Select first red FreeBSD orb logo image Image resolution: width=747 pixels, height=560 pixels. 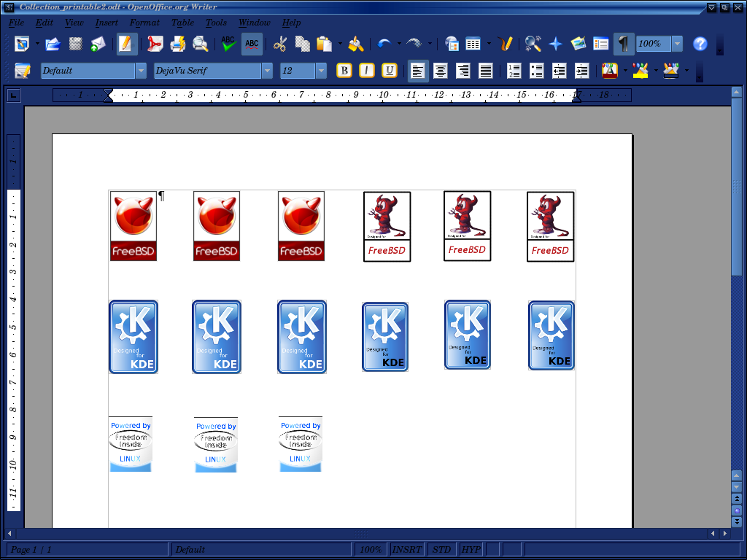tap(133, 226)
